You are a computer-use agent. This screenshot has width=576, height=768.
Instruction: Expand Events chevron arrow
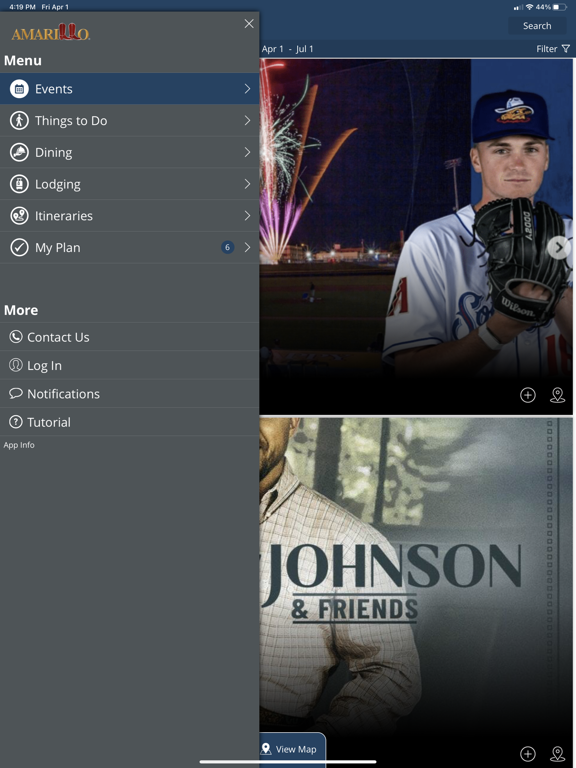(x=247, y=89)
